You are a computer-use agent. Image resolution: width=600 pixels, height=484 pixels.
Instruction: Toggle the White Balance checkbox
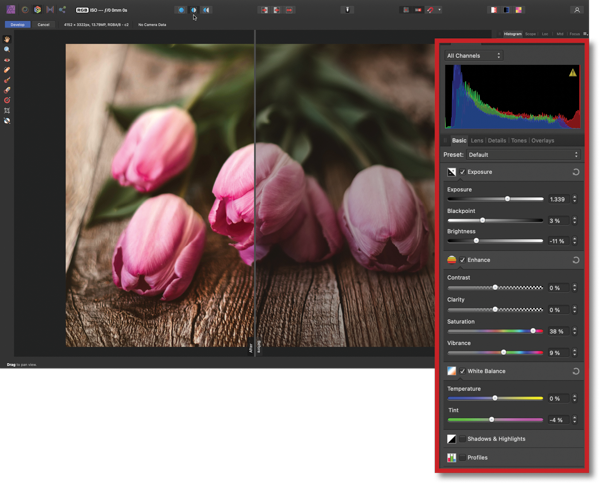[x=463, y=372]
